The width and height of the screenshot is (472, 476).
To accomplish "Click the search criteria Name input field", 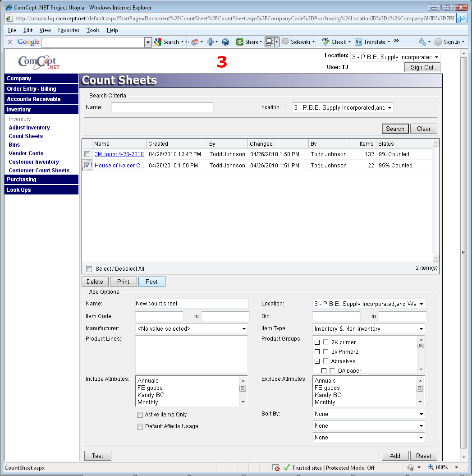I will tap(162, 107).
